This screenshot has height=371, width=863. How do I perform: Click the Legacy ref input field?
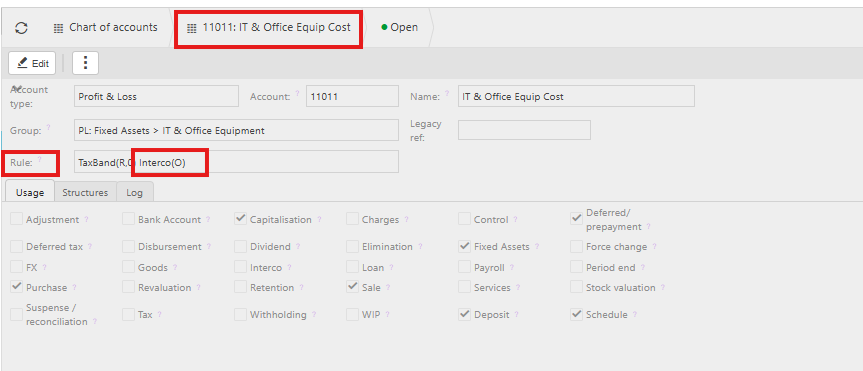click(524, 130)
